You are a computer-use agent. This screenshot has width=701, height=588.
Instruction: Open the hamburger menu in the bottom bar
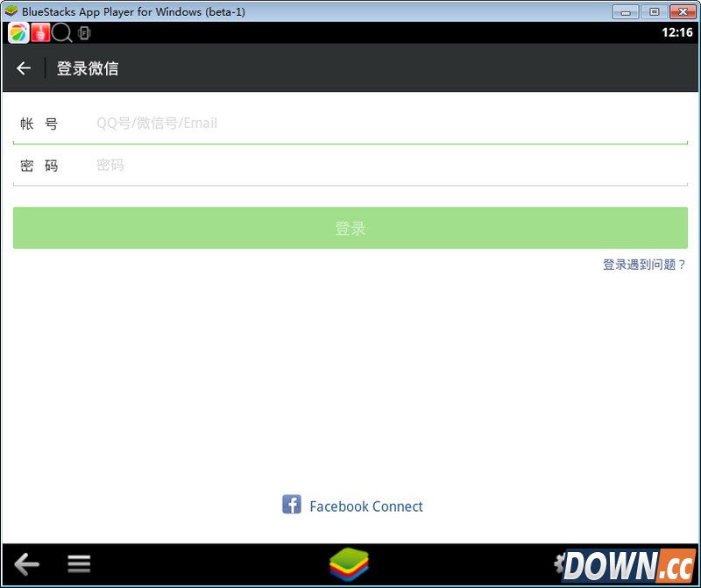79,563
